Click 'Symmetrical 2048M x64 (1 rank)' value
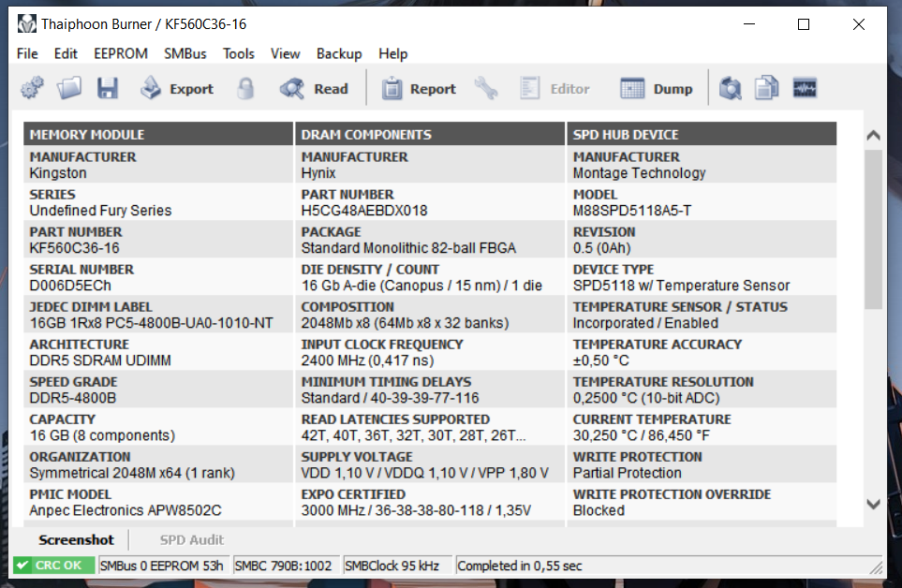Viewport: 902px width, 588px height. [132, 473]
